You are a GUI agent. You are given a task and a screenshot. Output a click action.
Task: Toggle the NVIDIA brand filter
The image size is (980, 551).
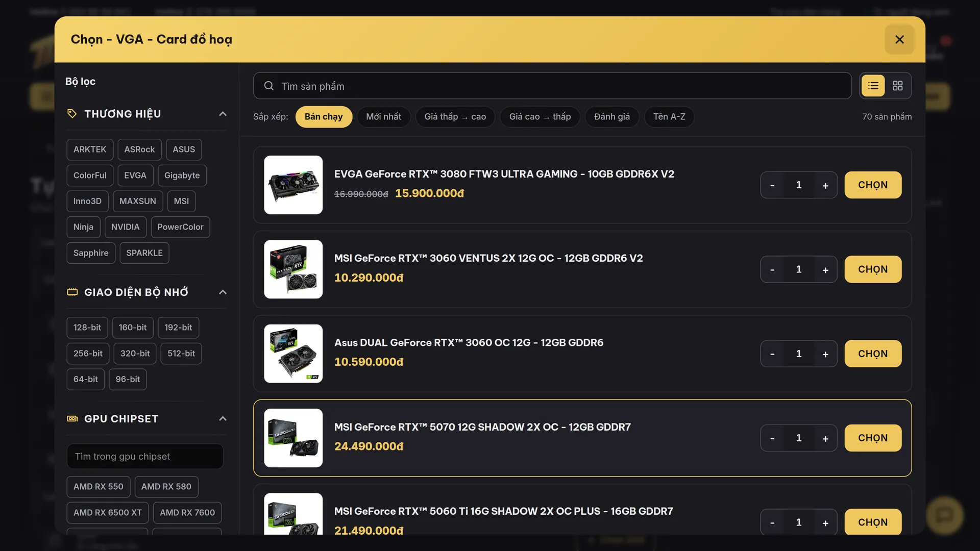click(x=126, y=227)
